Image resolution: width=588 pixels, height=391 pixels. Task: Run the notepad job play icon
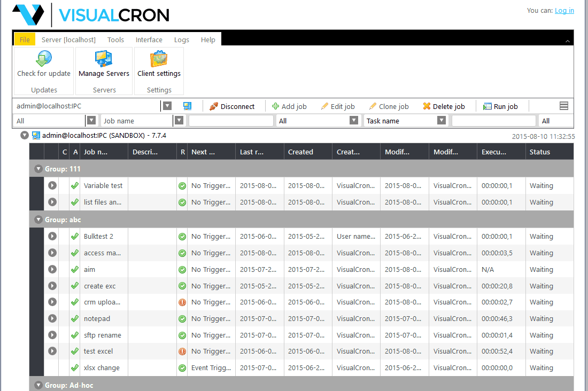coord(52,318)
